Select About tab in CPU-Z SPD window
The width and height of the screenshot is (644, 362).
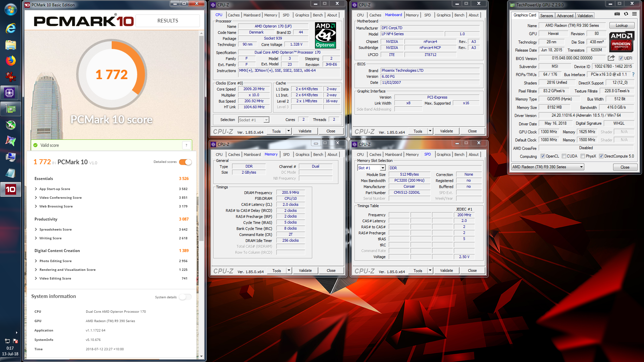coord(474,155)
